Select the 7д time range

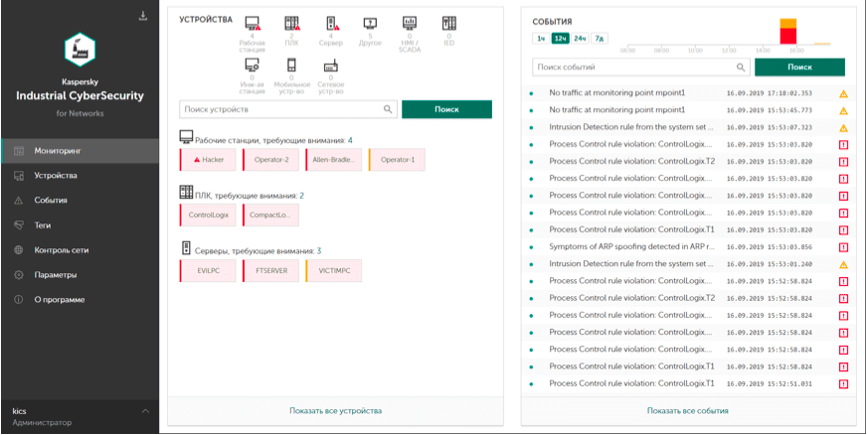click(599, 38)
